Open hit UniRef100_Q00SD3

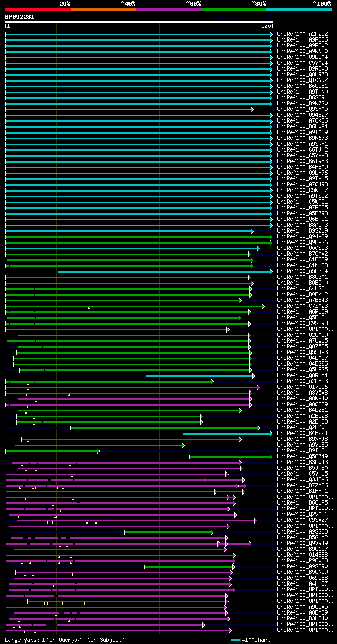(302, 248)
